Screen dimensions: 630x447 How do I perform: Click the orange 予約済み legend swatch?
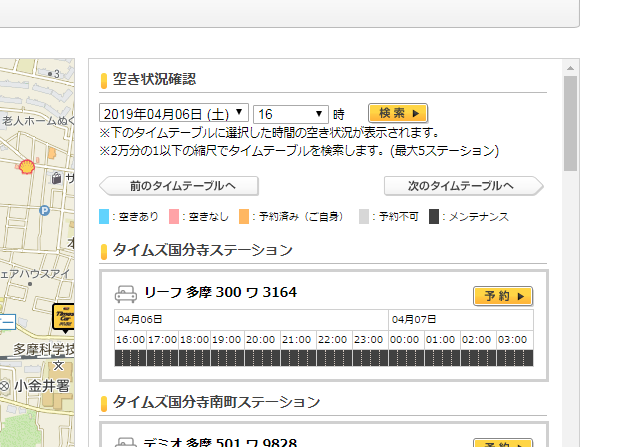tap(244, 216)
